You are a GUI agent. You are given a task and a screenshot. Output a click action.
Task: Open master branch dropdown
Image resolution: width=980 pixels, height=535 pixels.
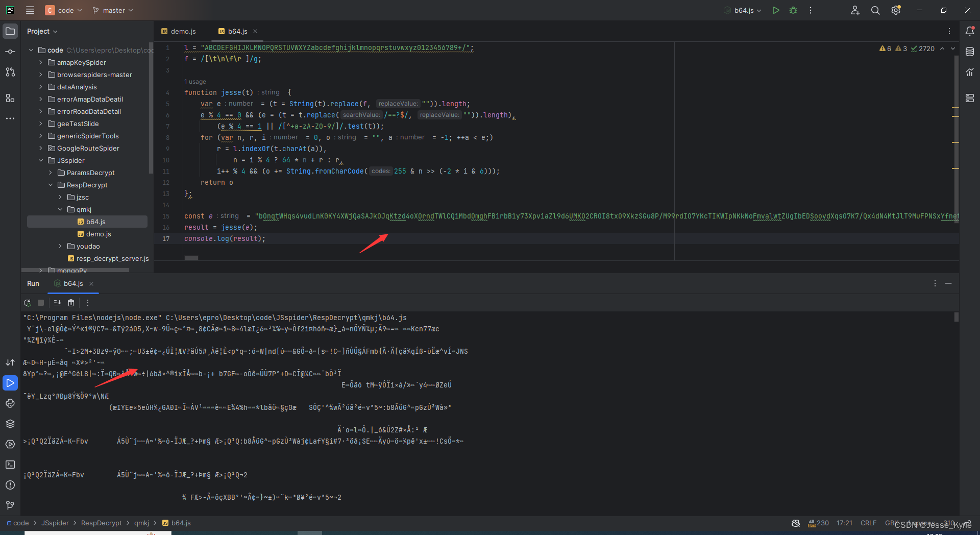click(113, 10)
